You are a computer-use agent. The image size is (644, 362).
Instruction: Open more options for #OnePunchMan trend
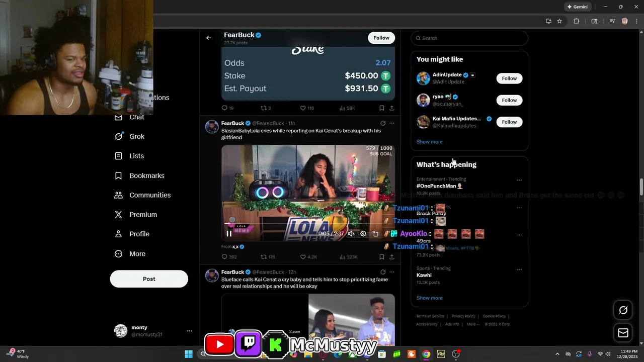click(x=519, y=180)
